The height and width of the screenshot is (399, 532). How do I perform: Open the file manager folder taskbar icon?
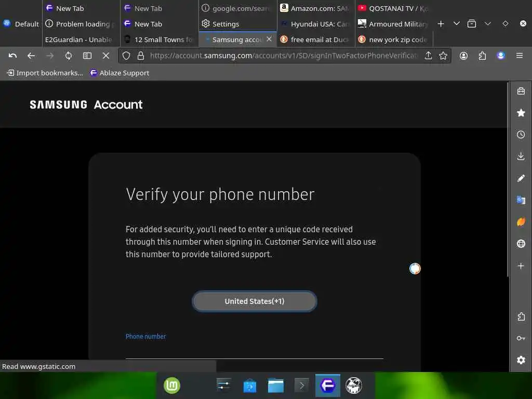click(x=276, y=385)
